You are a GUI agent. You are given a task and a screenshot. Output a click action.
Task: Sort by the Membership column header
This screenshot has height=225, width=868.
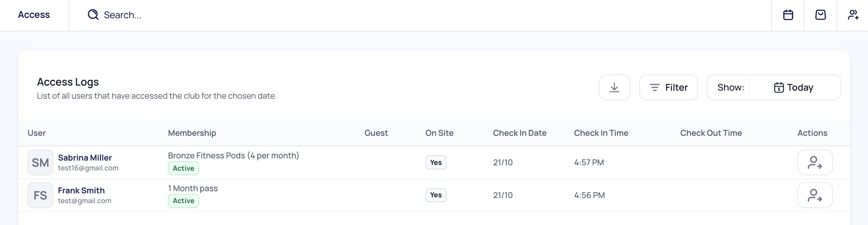[x=192, y=133]
